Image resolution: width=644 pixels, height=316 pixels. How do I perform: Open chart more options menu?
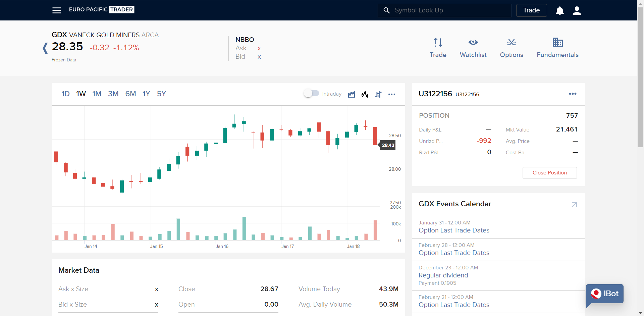(x=392, y=94)
